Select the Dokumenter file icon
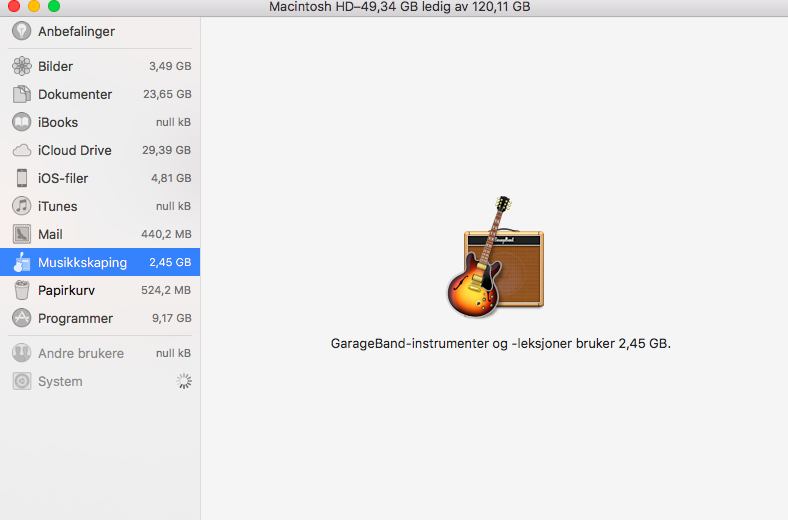This screenshot has width=788, height=520. click(x=22, y=94)
